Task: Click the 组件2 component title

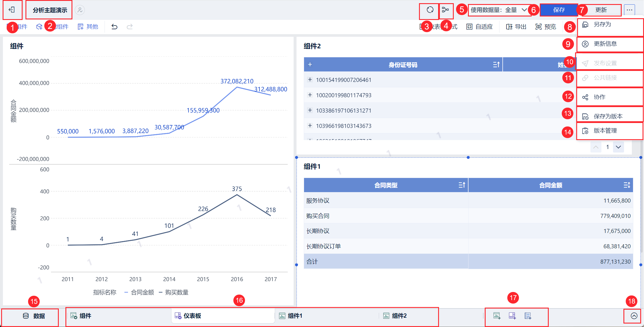Action: (312, 46)
